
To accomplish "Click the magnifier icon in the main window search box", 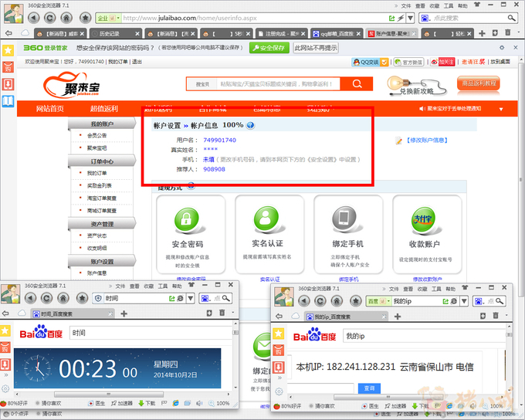I will pos(511,18).
